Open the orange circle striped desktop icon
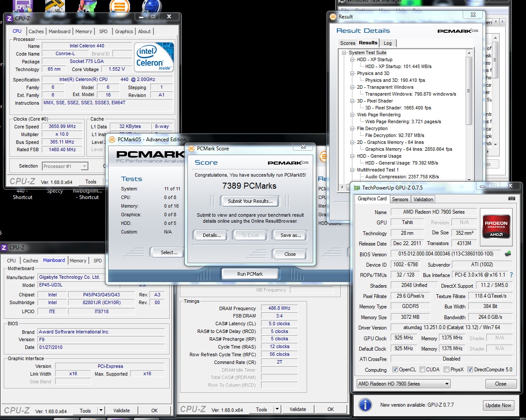 (119, 6)
